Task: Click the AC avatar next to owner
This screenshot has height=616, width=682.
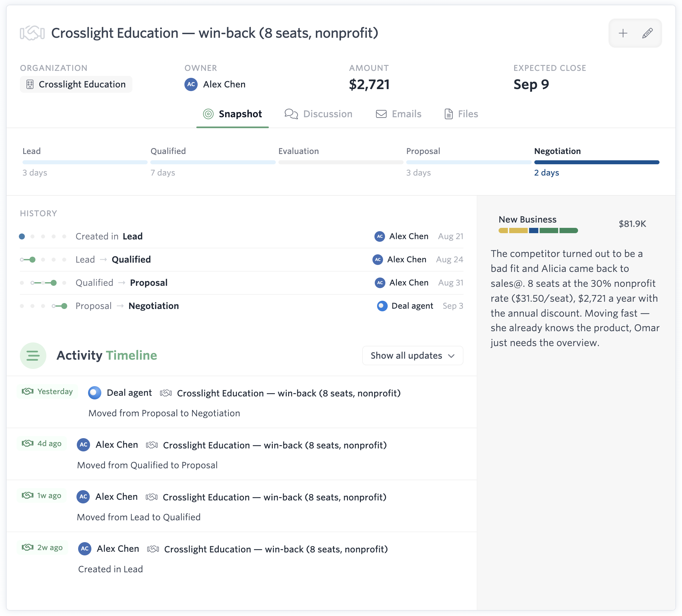Action: (x=191, y=84)
